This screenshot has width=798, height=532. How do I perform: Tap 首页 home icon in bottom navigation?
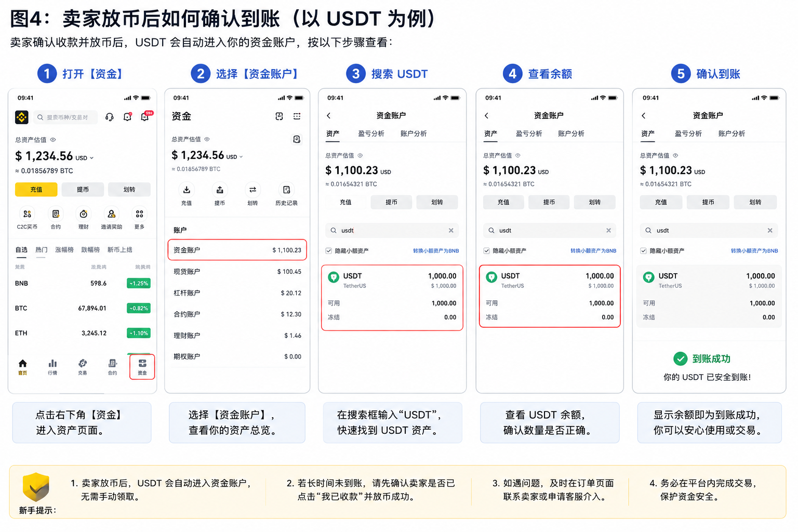pyautogui.click(x=22, y=364)
